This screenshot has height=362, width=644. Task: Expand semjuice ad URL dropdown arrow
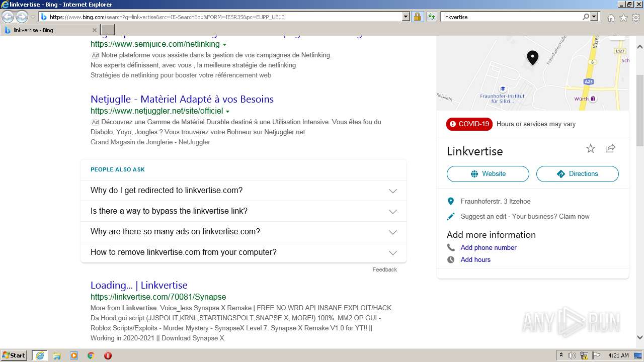pos(224,45)
